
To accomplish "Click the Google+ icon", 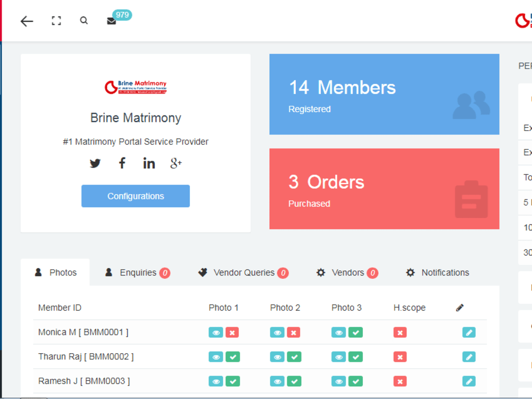I will [x=176, y=163].
